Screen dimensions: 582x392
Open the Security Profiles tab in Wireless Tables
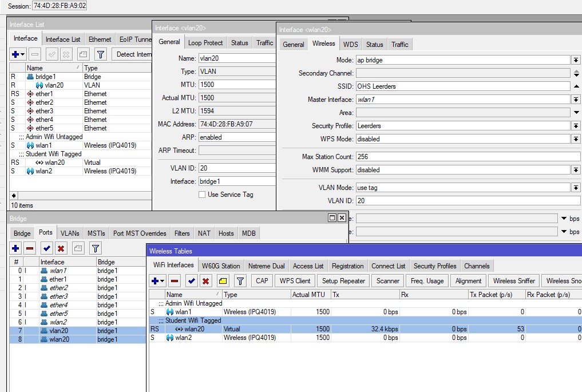(434, 266)
